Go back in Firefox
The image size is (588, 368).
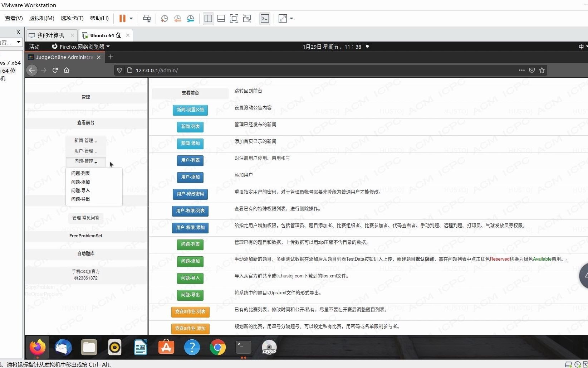(32, 70)
